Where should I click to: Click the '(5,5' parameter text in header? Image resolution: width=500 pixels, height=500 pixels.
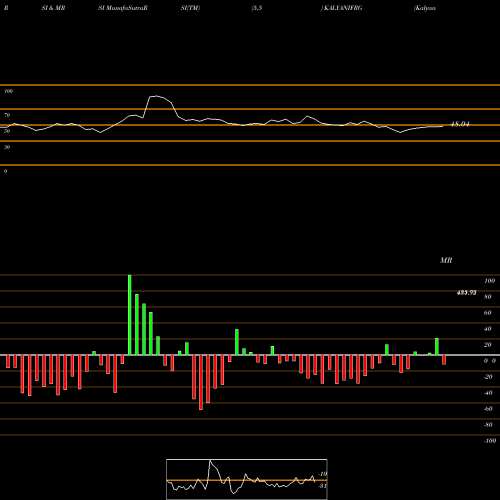click(257, 8)
